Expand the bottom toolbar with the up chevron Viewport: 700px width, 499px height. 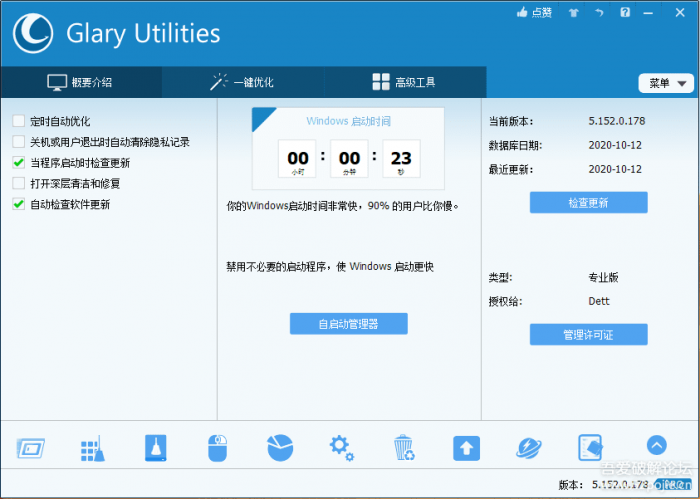(x=656, y=446)
